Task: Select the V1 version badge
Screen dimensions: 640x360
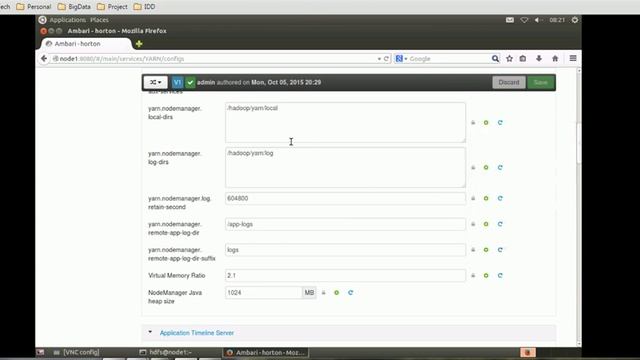Action: pos(177,82)
